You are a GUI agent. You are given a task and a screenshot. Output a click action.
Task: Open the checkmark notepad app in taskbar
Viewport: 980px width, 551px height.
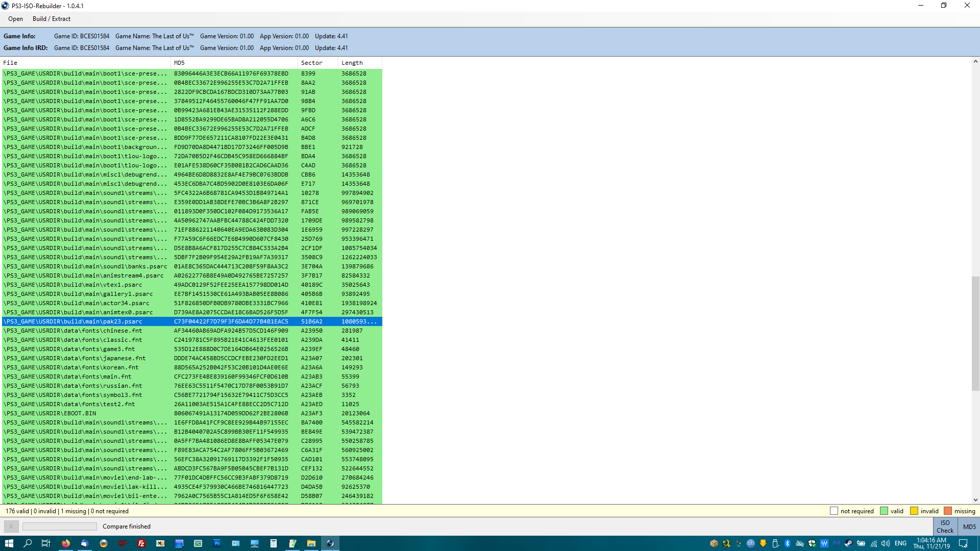tap(292, 543)
